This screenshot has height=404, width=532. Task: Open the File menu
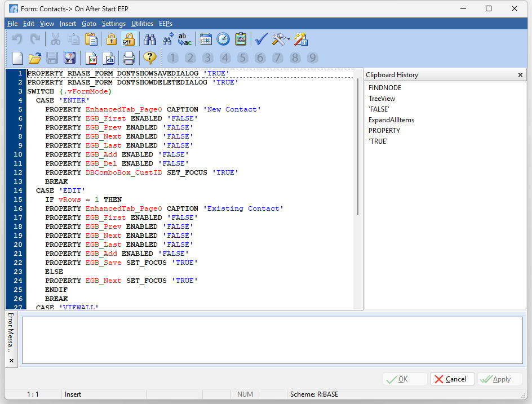[12, 24]
